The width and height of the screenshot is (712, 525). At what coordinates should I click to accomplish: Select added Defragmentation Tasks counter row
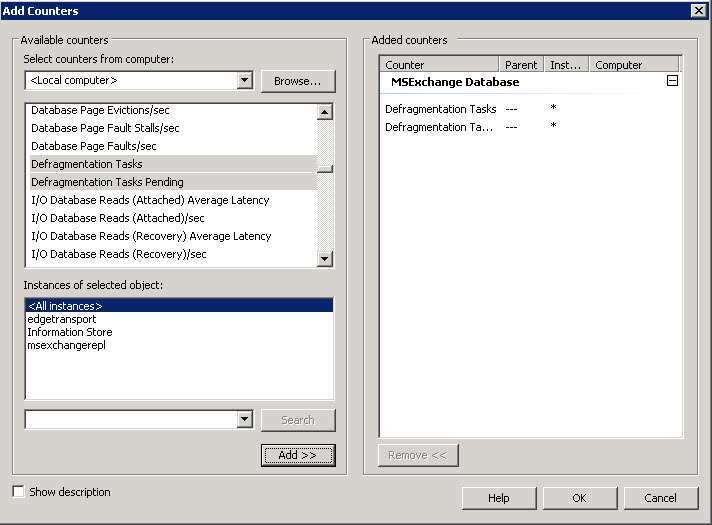point(440,109)
